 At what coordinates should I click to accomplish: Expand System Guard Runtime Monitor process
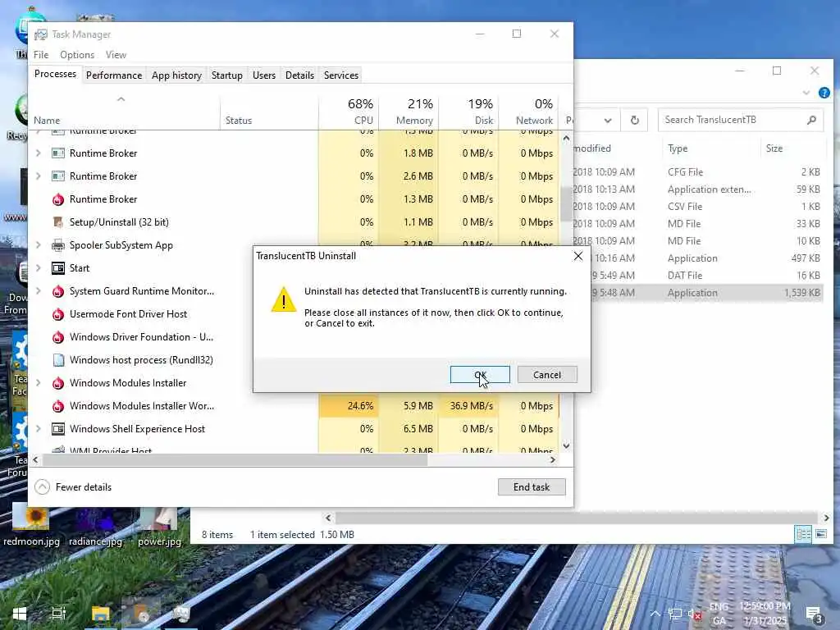click(x=38, y=291)
